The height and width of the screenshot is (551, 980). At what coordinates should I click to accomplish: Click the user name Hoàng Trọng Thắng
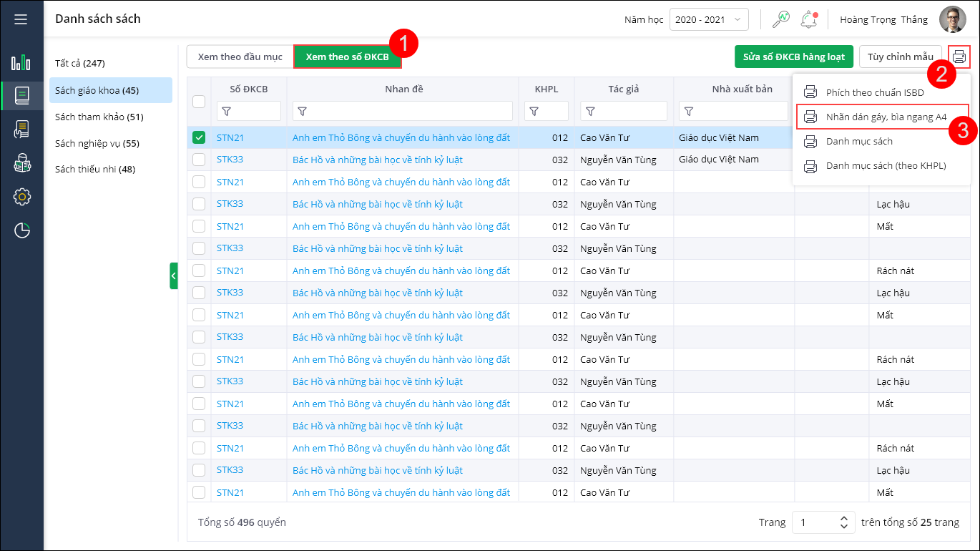coord(883,19)
